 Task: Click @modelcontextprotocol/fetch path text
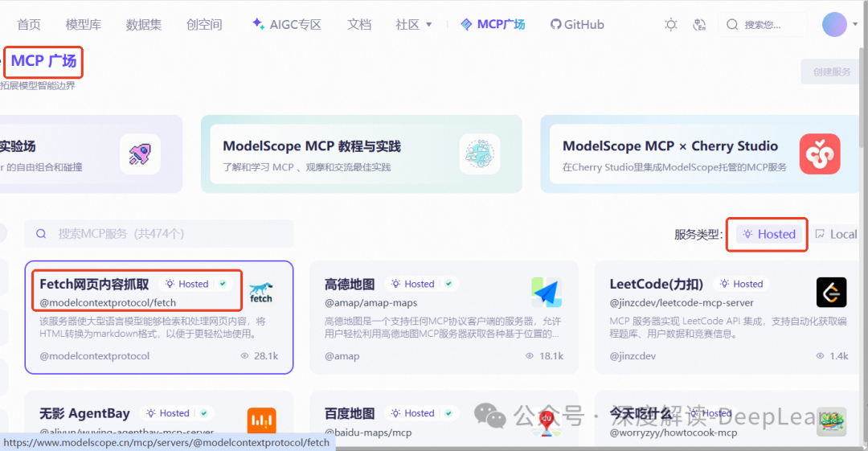(x=108, y=302)
